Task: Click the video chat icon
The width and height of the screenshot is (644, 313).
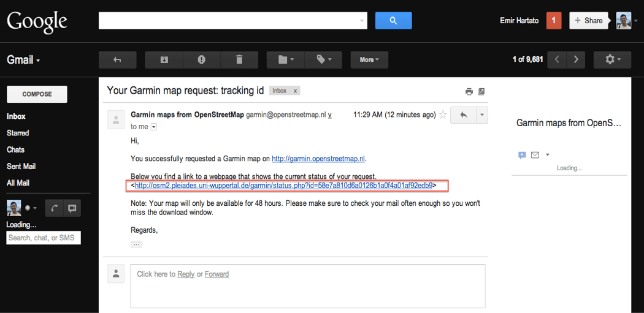Action: pos(72,208)
